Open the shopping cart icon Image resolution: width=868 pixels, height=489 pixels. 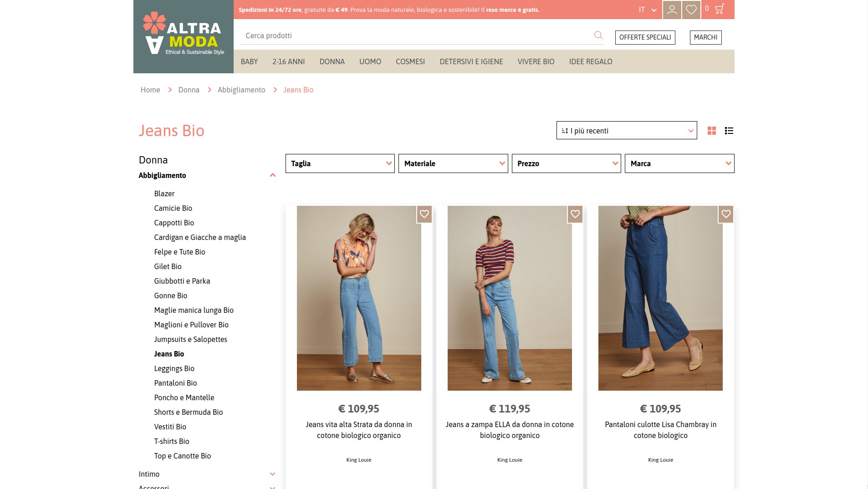720,9
